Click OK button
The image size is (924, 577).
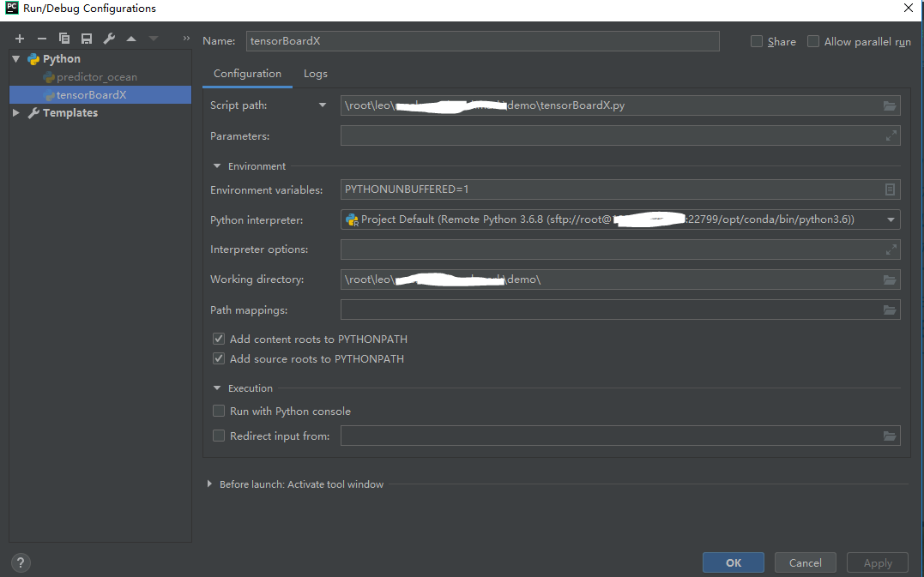pyautogui.click(x=733, y=563)
